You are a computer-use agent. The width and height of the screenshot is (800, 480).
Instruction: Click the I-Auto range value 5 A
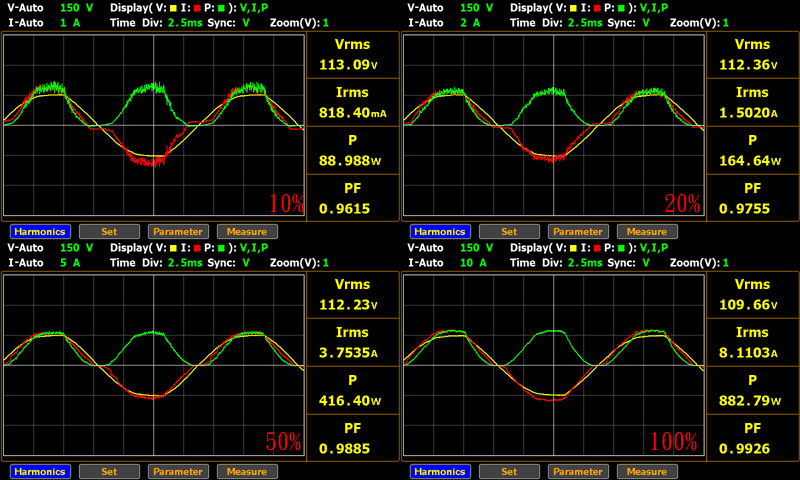coord(70,263)
